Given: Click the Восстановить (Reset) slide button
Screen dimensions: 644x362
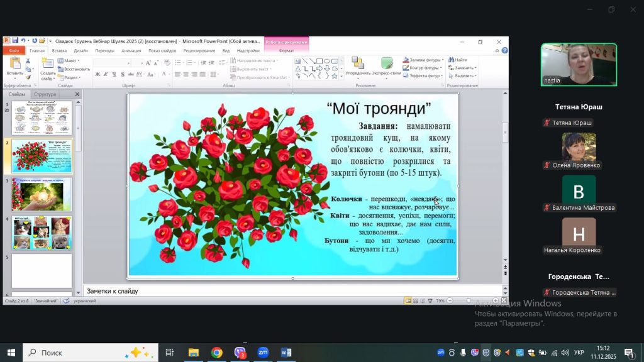Looking at the screenshot, I should (x=74, y=69).
